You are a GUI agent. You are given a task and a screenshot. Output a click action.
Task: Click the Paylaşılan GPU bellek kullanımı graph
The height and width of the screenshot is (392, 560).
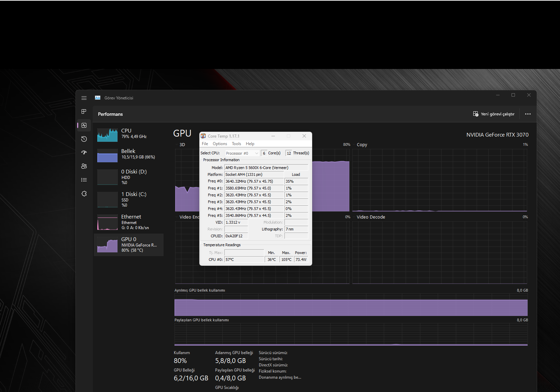point(351,334)
